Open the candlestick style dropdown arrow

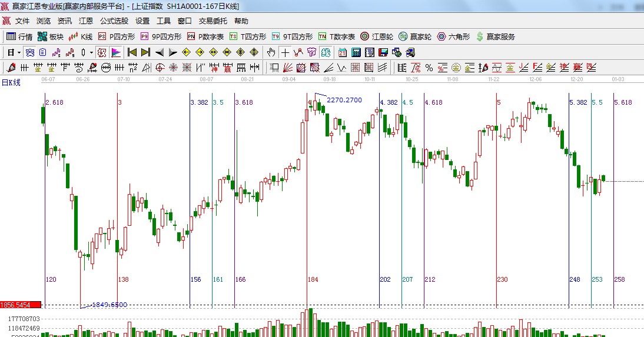(x=91, y=52)
